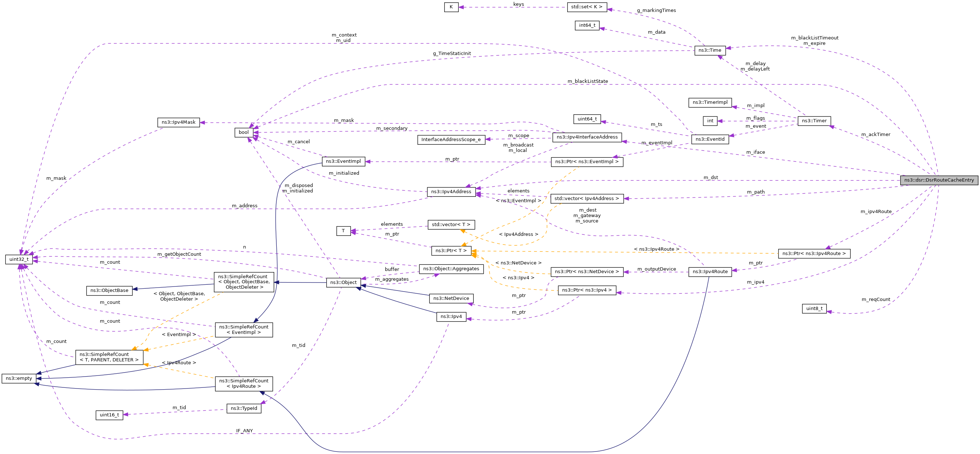Screen dimensions: 980x454
Task: Open the ns3::EventImpl node
Action: tap(344, 161)
